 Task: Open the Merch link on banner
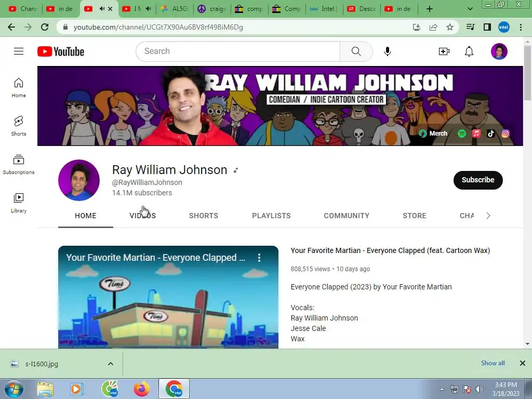pos(433,134)
